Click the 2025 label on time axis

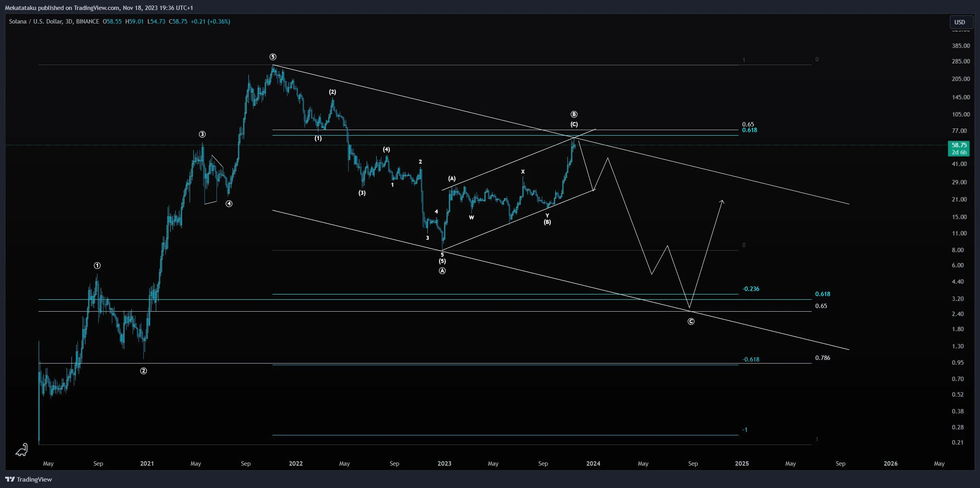[x=742, y=464]
